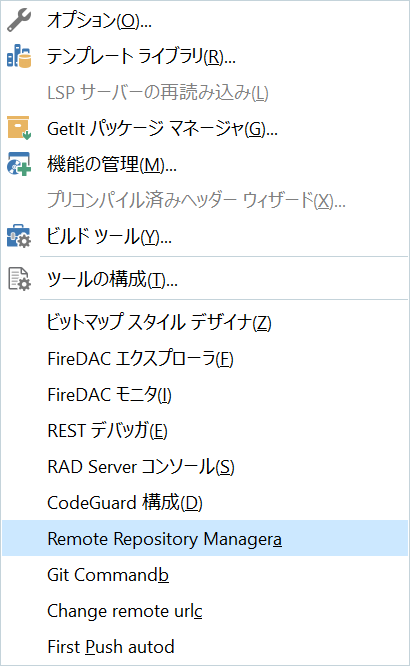
Task: Open FireDAC エクスプローラ(F)
Action: pos(205,358)
